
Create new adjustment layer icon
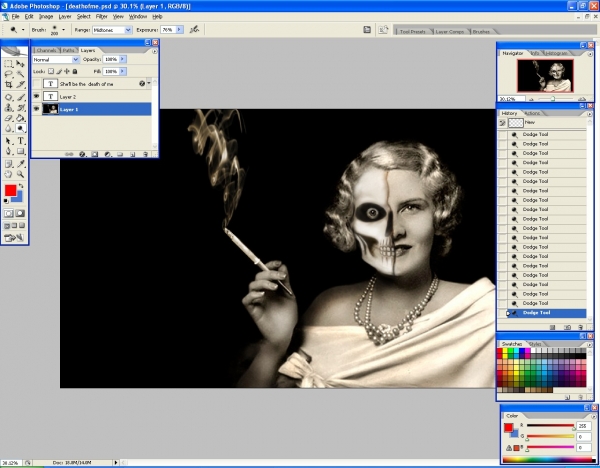tap(108, 154)
